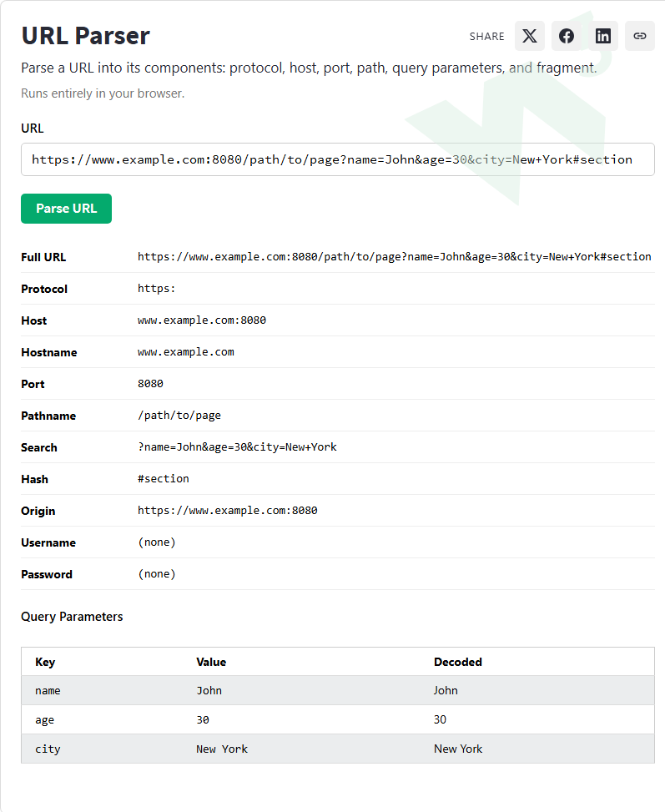Image resolution: width=665 pixels, height=812 pixels.
Task: Select the city key cell
Action: point(48,749)
